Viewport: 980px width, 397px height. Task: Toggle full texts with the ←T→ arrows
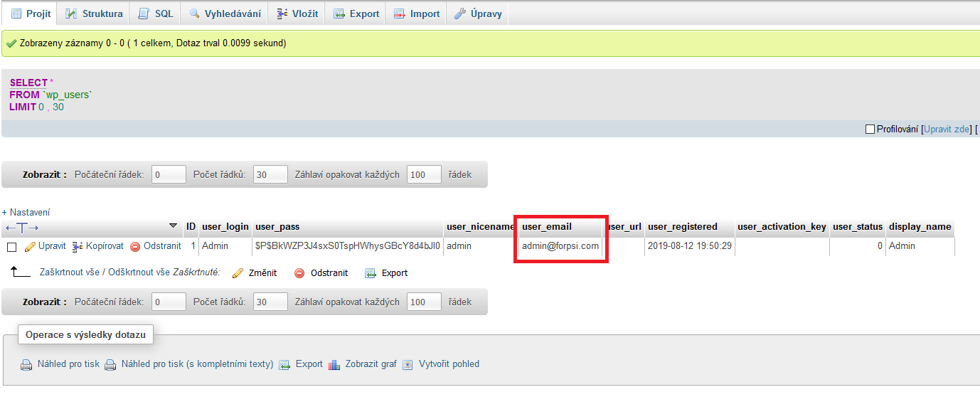click(21, 228)
